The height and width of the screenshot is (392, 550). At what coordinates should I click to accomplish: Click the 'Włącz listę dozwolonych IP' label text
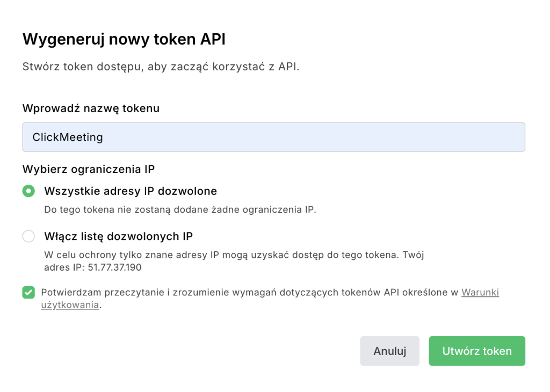click(x=118, y=236)
